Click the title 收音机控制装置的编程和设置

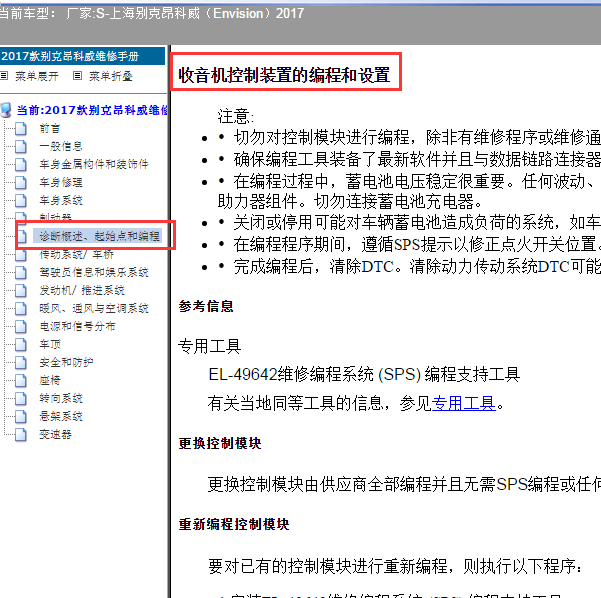click(284, 75)
